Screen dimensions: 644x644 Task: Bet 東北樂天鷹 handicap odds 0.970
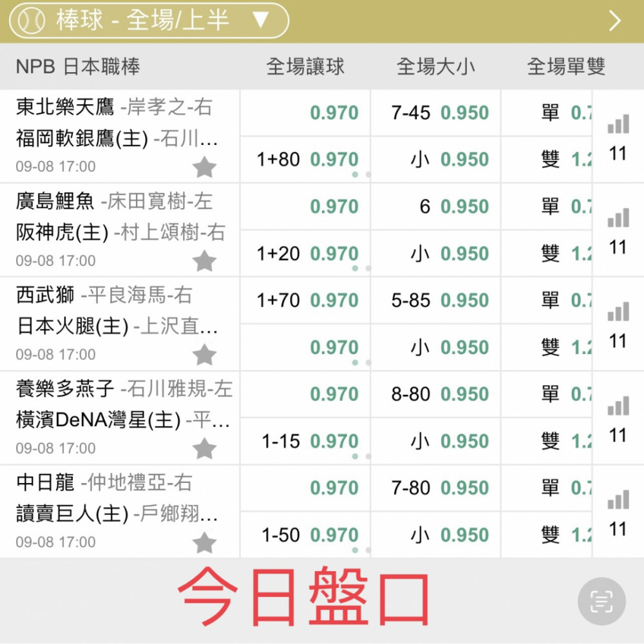tap(305, 113)
